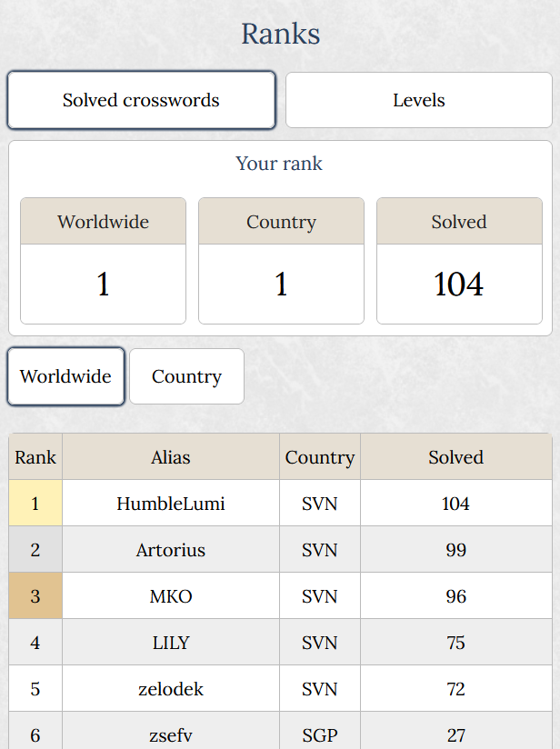This screenshot has height=749, width=560.
Task: Click the Rank column header
Action: coord(35,457)
